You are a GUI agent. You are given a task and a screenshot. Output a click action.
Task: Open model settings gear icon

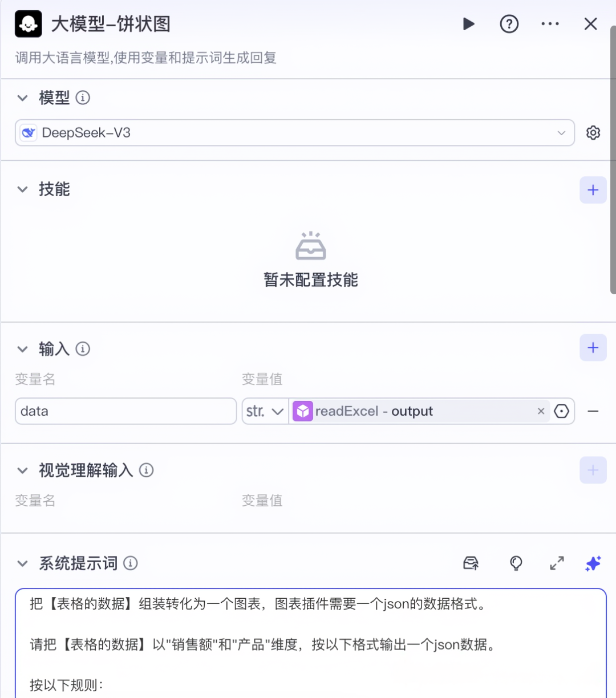tap(593, 133)
